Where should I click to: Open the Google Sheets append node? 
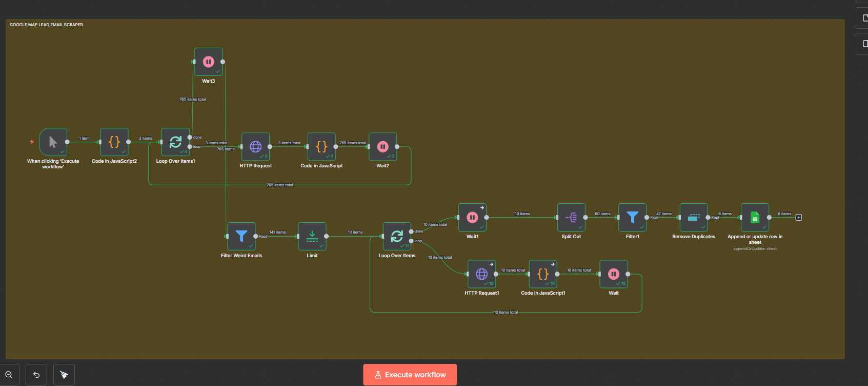point(755,218)
